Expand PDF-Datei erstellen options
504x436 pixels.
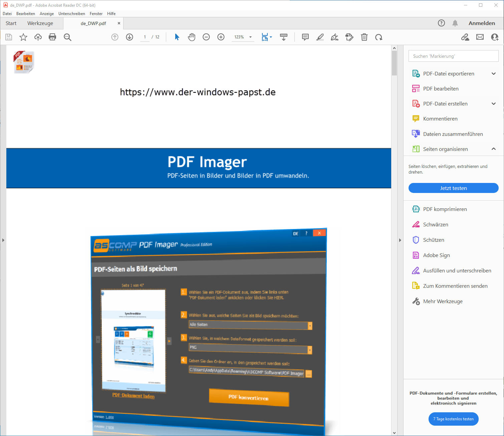(x=494, y=104)
